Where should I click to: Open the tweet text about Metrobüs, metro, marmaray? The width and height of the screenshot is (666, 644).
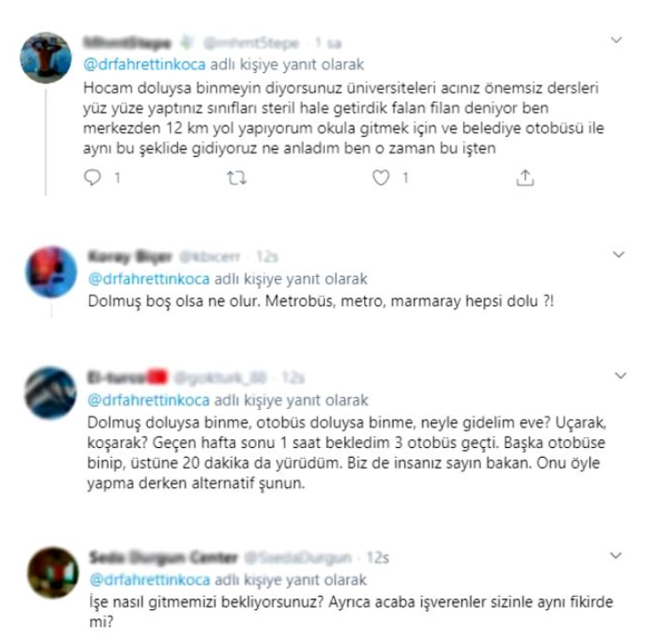[321, 301]
